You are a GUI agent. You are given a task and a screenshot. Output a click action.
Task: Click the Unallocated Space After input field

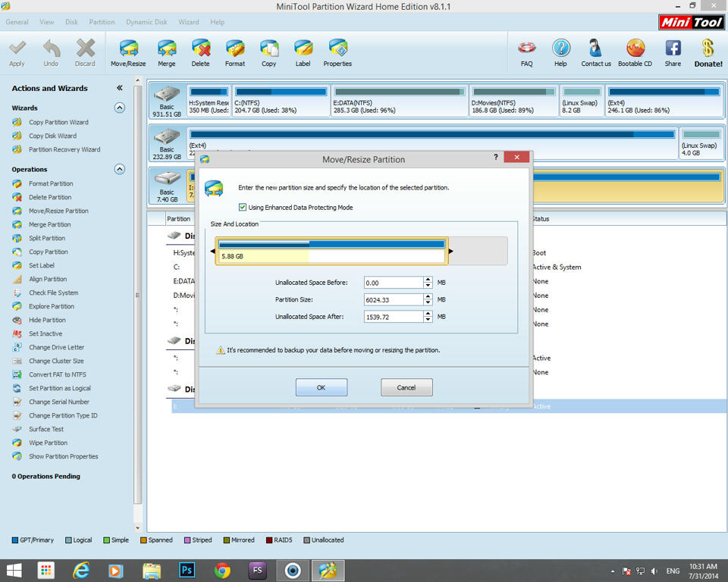point(393,317)
